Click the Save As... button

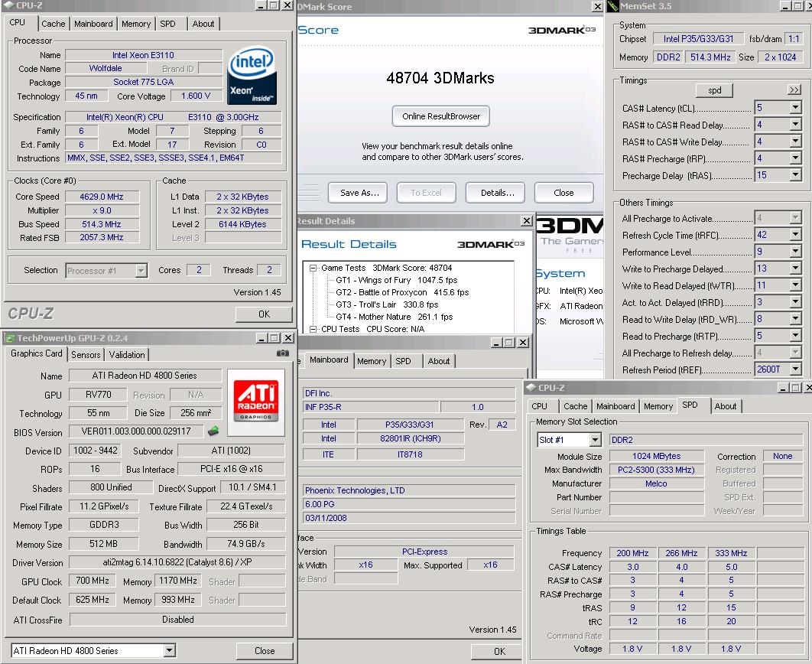359,193
